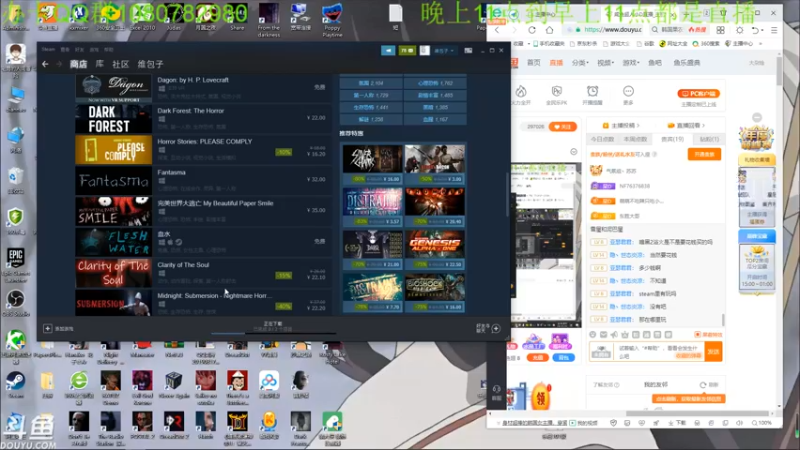Open the Baidu Netdisk desktop shortcut
Screen dimensions: 800x450
[269, 385]
